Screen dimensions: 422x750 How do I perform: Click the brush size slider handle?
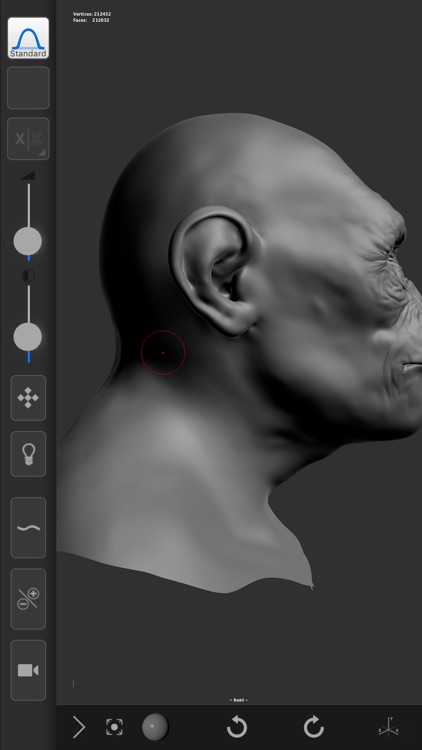coord(28,242)
